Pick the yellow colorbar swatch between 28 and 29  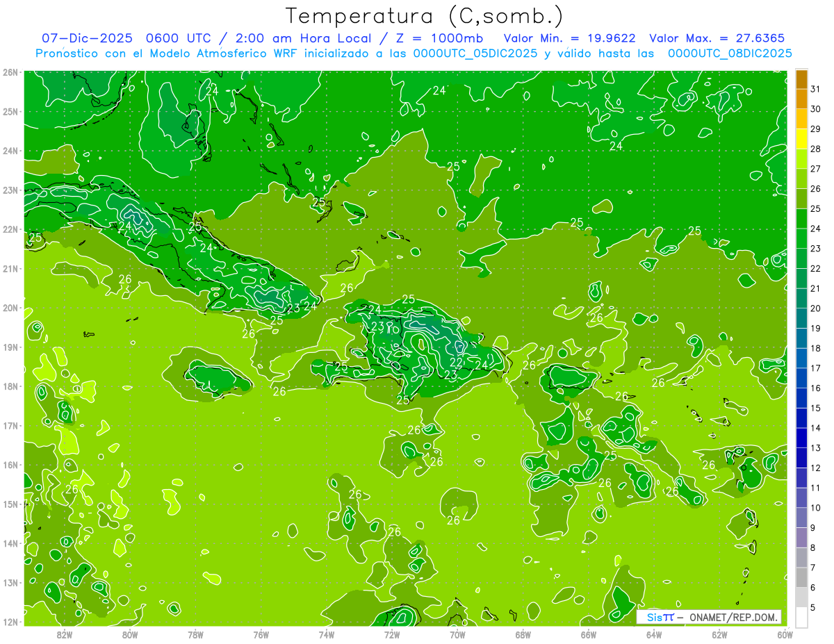point(801,139)
